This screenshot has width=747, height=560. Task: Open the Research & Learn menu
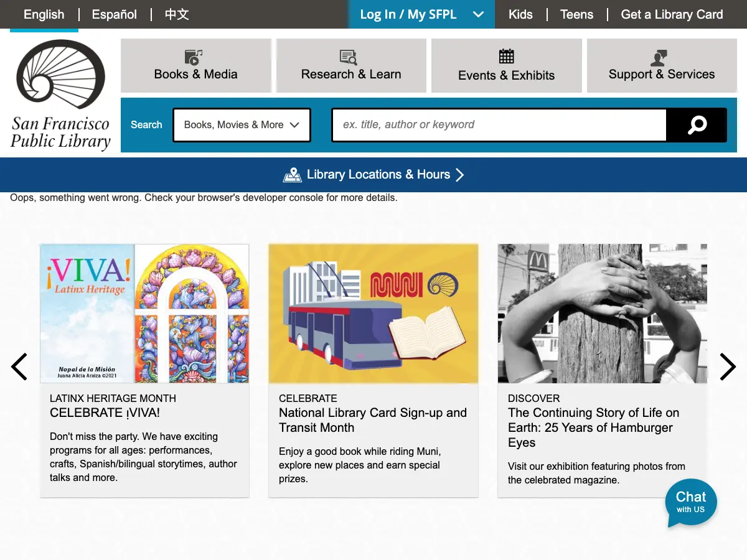tap(351, 65)
